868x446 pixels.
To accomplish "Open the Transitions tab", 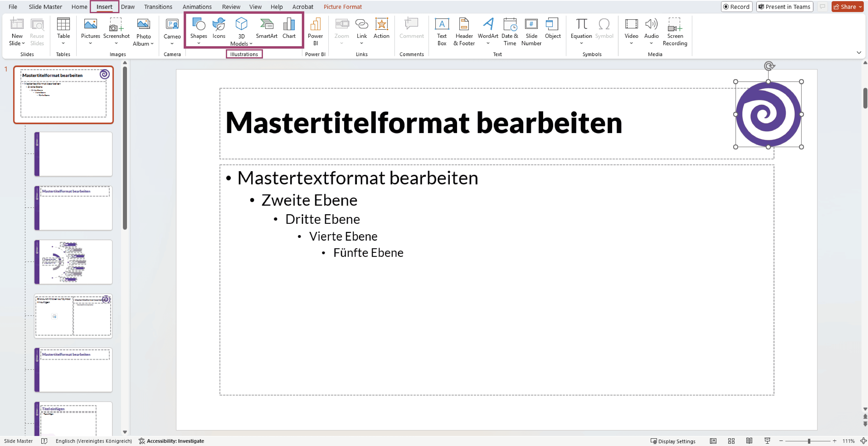I will click(x=158, y=7).
